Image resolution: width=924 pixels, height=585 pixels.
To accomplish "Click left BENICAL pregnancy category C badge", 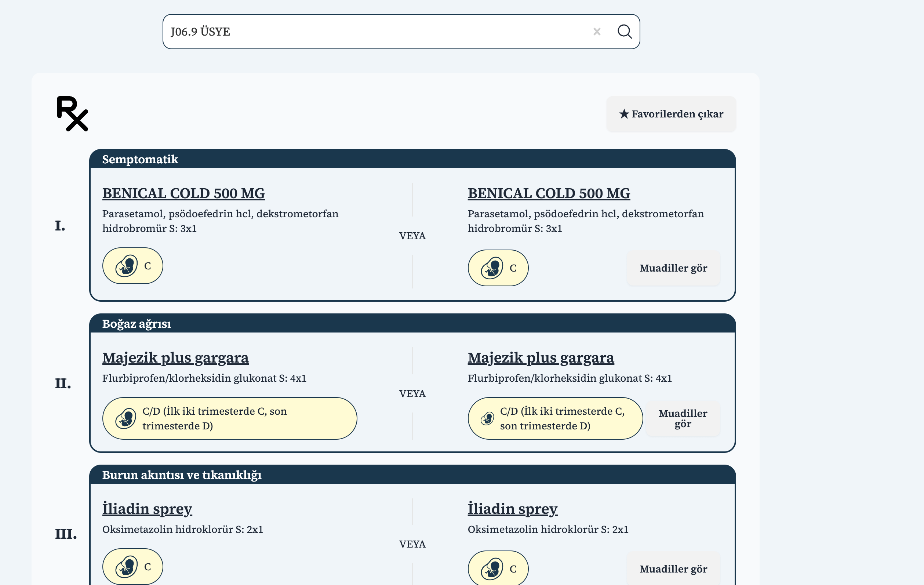I will pos(133,266).
